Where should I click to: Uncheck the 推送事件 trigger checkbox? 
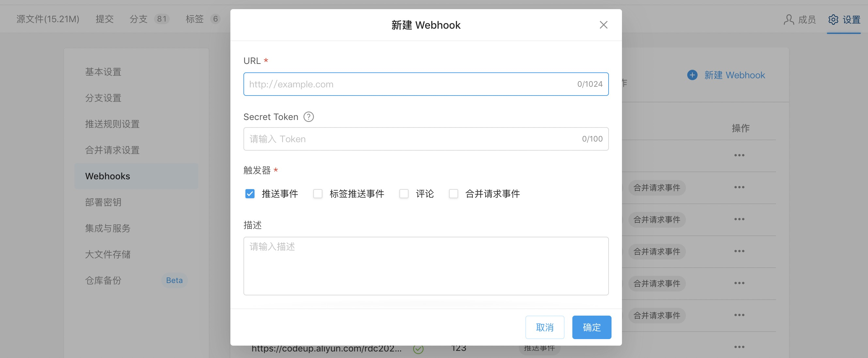[250, 194]
